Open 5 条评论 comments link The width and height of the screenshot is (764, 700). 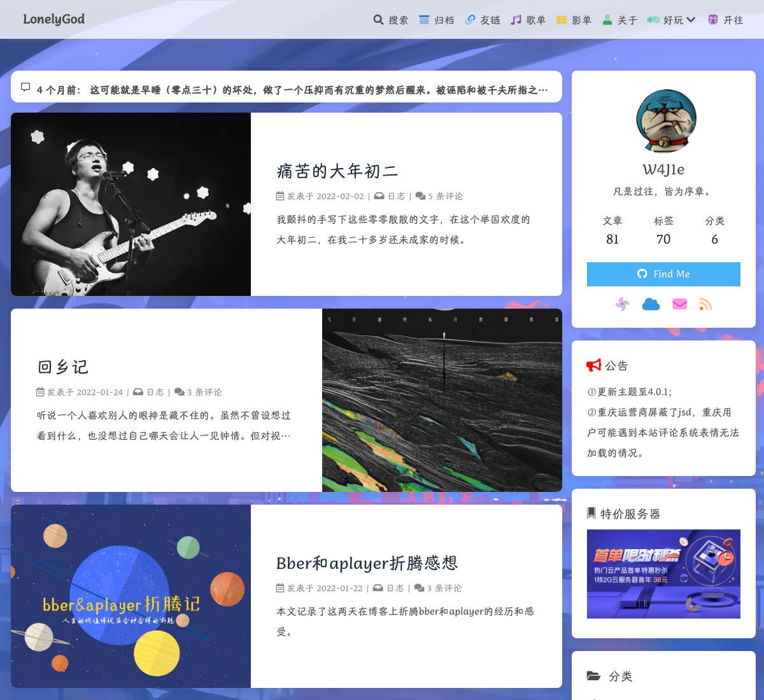(x=446, y=196)
